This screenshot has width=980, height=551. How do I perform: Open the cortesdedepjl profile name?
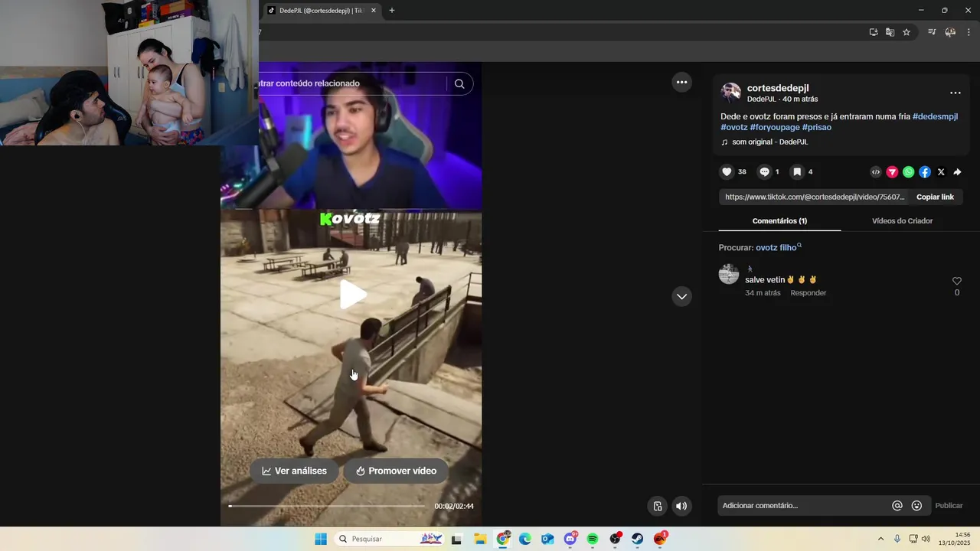coord(778,88)
